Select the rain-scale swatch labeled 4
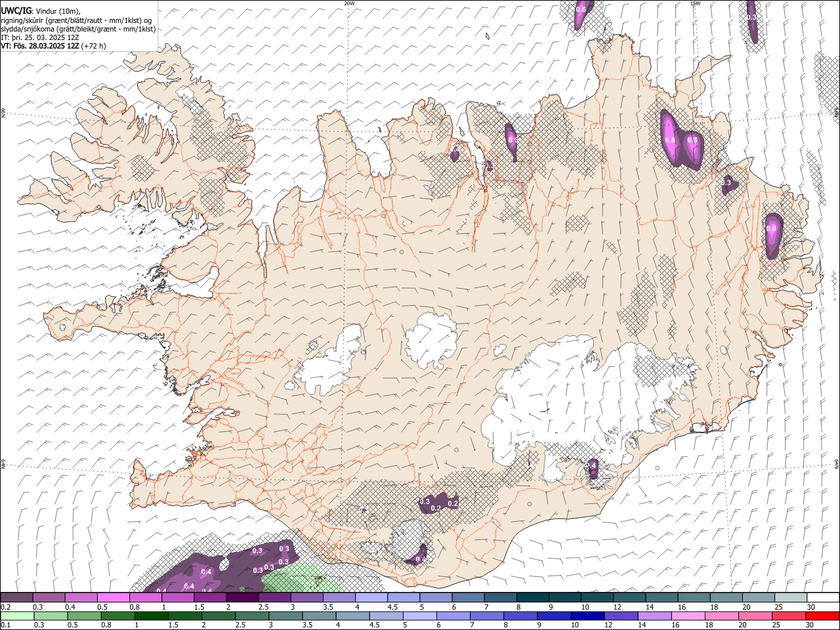Viewport: 840px width, 630px height. coord(352,616)
